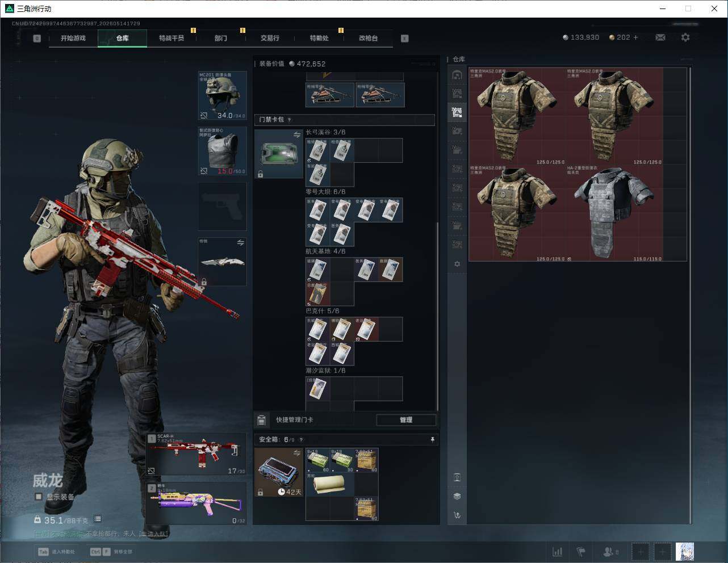Select the MC201 helmet slot
728x563 pixels.
pos(222,95)
